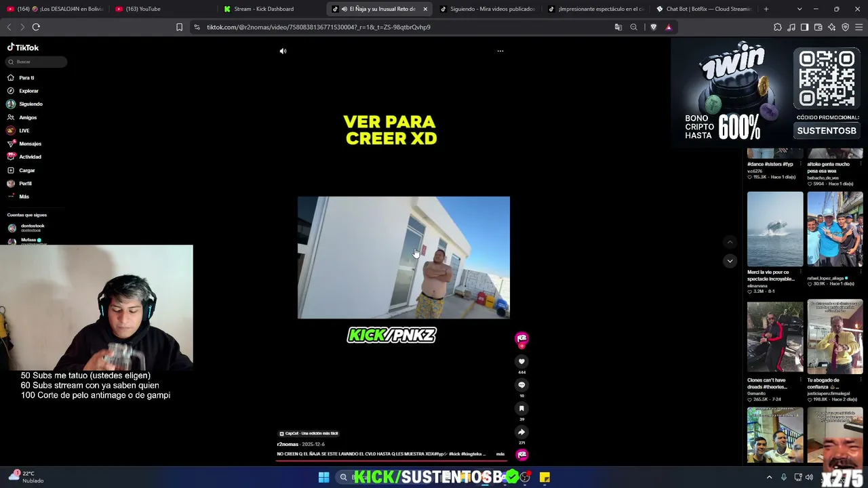Screen dimensions: 868x488
Task: Open the ve.6276 #dance #sisters author link
Action: point(755,171)
